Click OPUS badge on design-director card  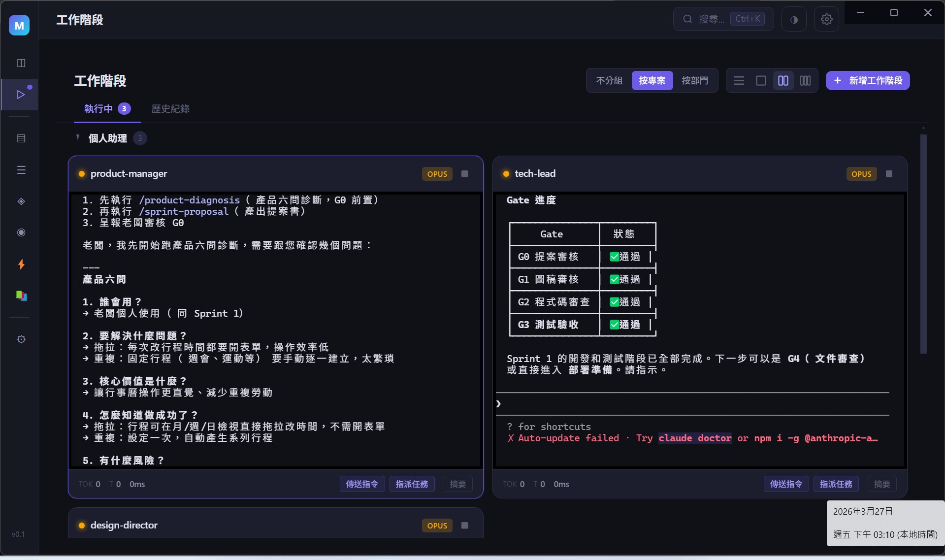[x=437, y=526]
